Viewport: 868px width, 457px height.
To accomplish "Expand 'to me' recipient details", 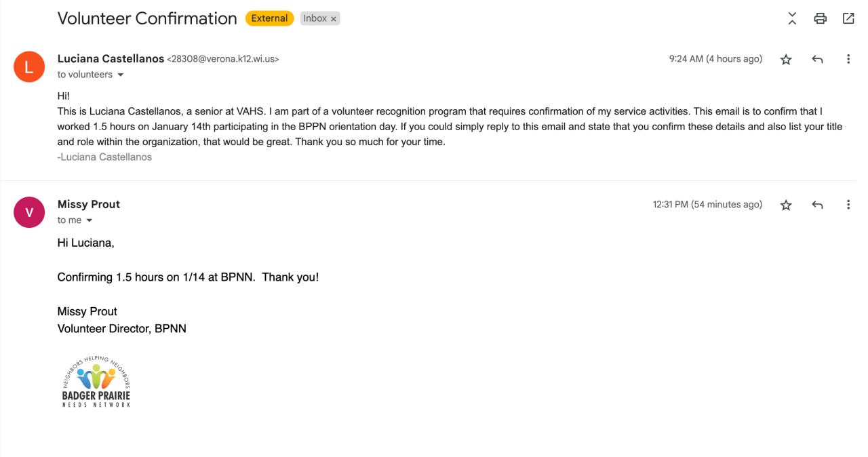I will point(89,220).
